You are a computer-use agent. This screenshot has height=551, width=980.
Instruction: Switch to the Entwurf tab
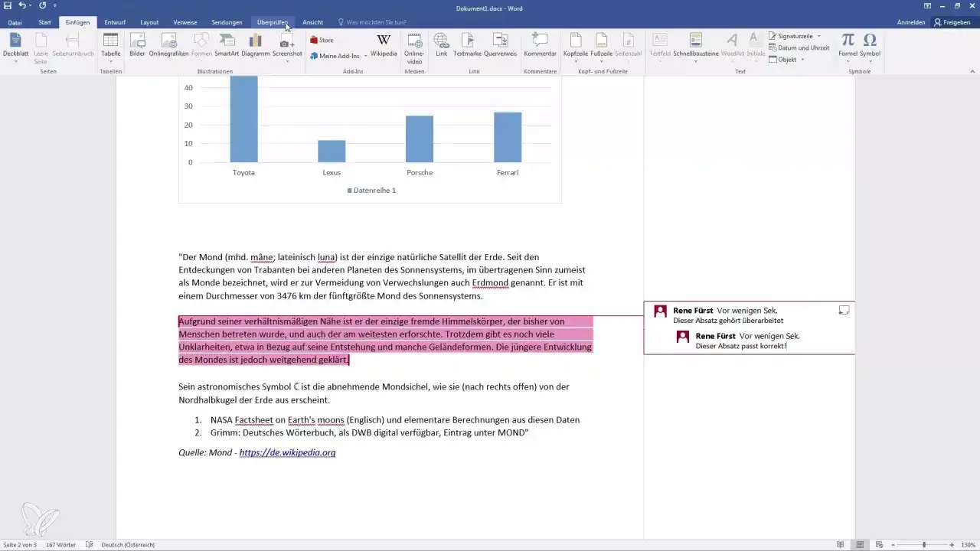click(114, 22)
